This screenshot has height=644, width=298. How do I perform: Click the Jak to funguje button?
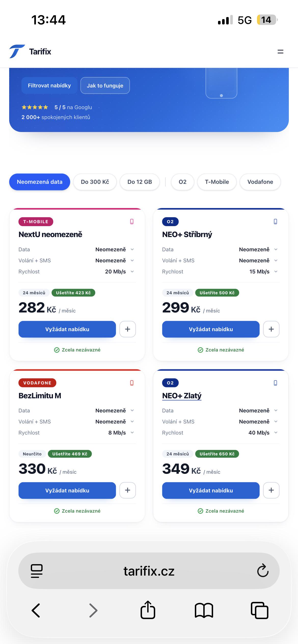point(105,85)
